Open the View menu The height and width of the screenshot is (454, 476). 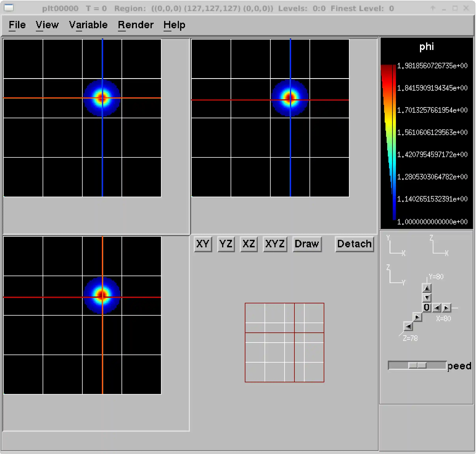[x=47, y=25]
